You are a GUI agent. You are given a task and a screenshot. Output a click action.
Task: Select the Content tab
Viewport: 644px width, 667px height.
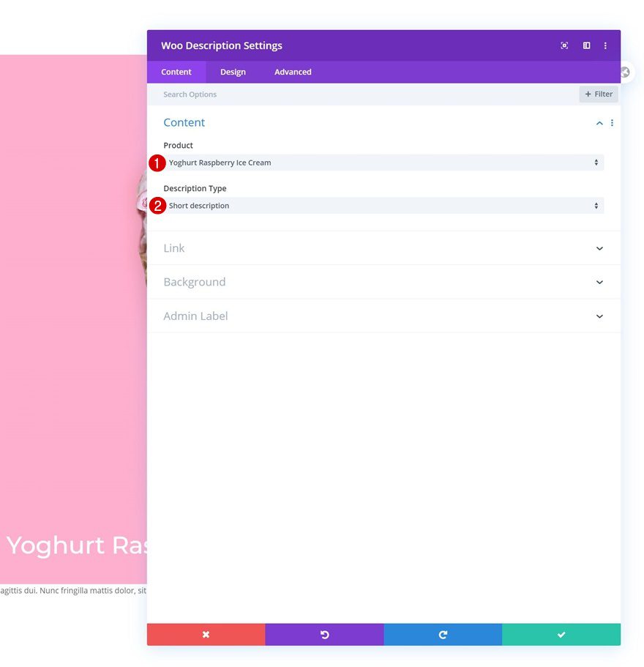click(176, 72)
